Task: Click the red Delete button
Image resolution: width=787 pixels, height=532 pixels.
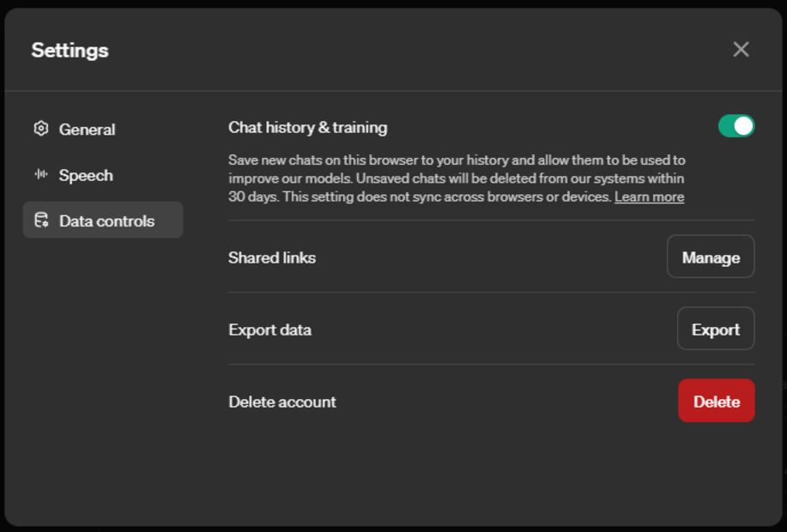Action: 716,402
